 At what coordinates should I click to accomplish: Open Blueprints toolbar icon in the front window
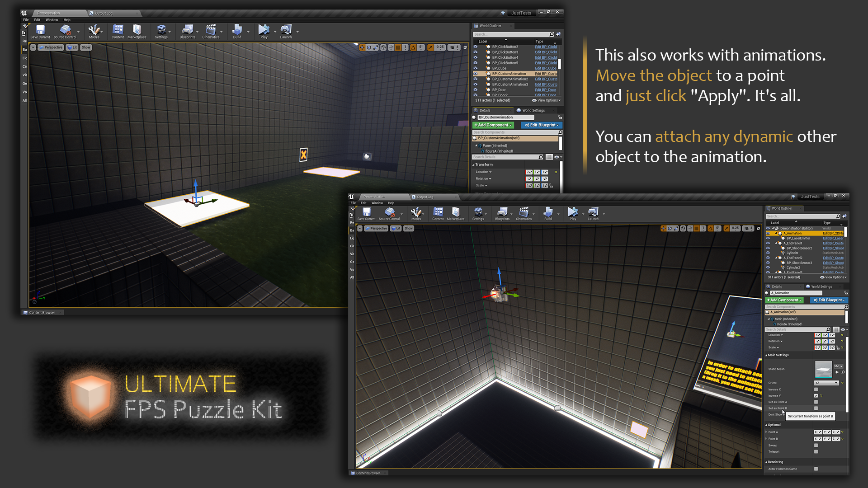tap(502, 213)
